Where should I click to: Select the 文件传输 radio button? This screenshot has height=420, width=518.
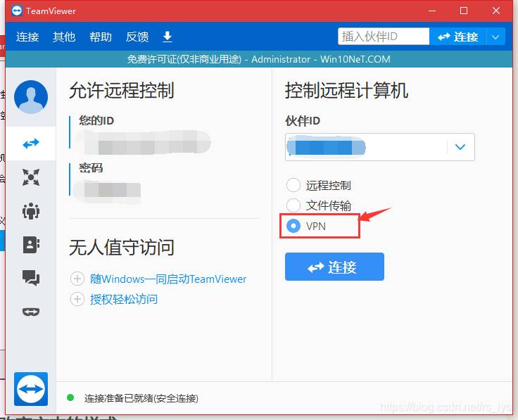(x=293, y=205)
